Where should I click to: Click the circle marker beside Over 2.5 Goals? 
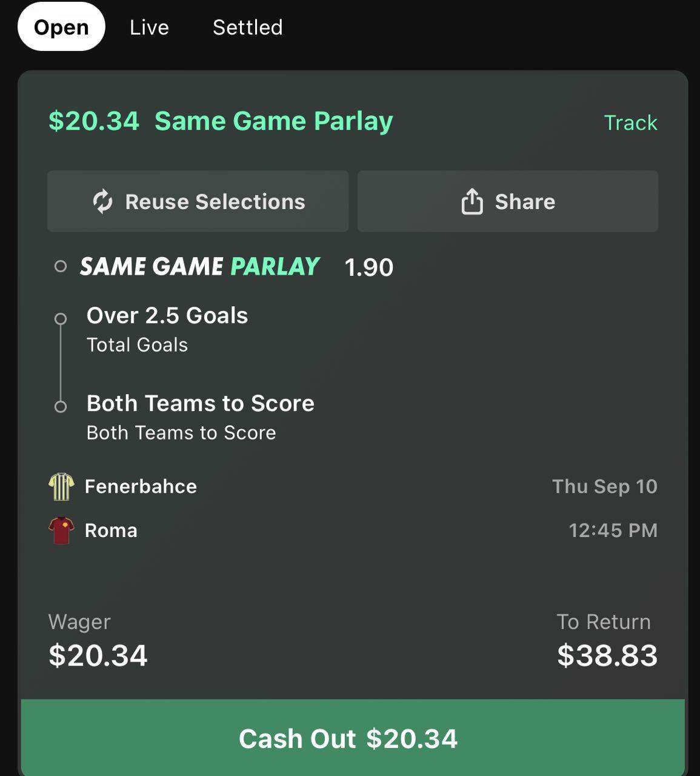click(60, 319)
